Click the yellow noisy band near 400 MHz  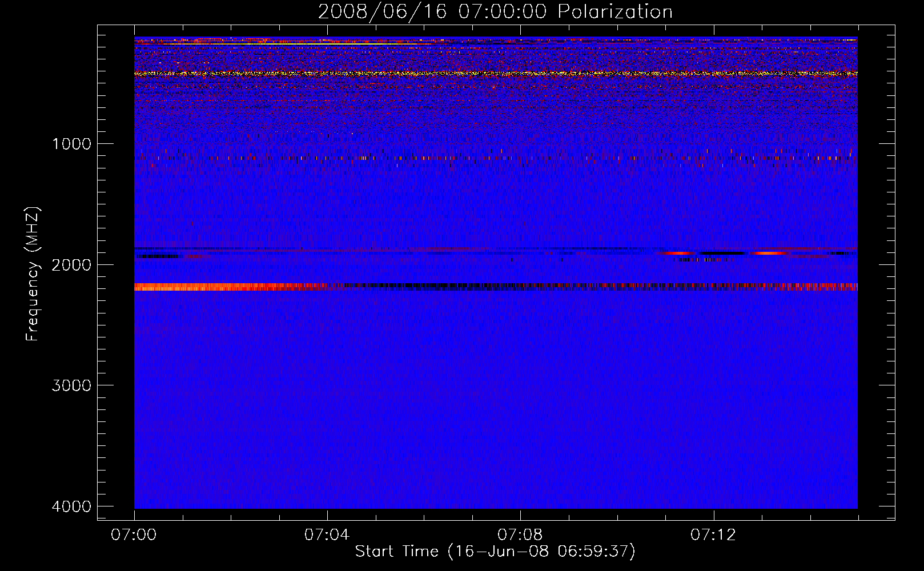(496, 73)
